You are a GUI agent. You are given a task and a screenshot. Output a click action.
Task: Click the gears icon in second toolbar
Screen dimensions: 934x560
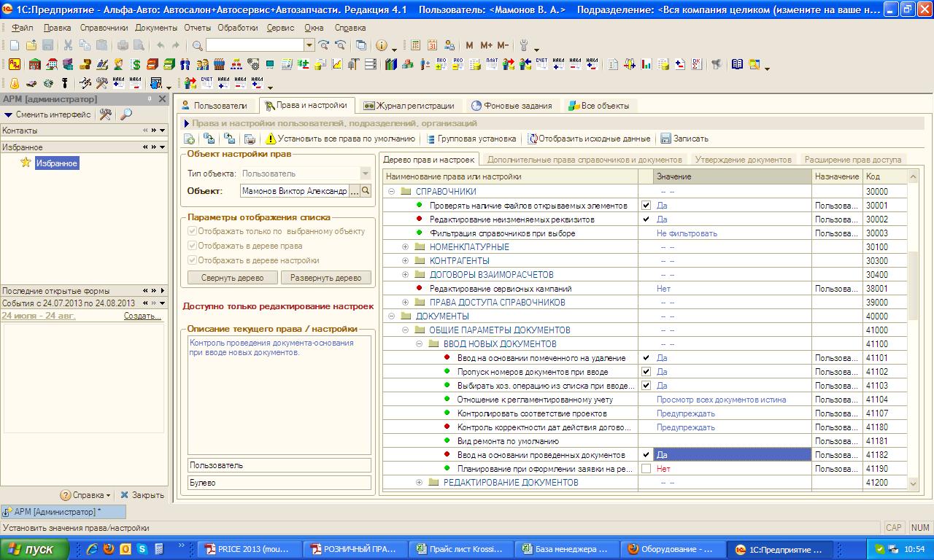click(252, 64)
